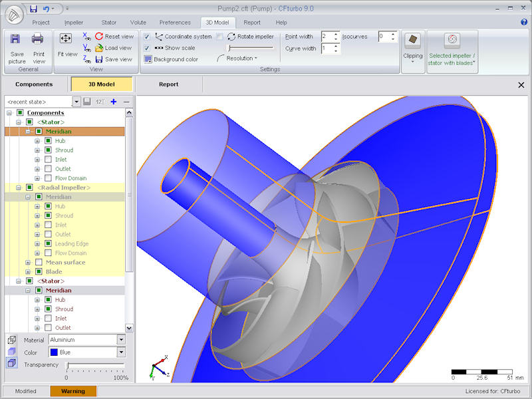
Task: Open the Preferences ribbon tab
Action: click(175, 23)
